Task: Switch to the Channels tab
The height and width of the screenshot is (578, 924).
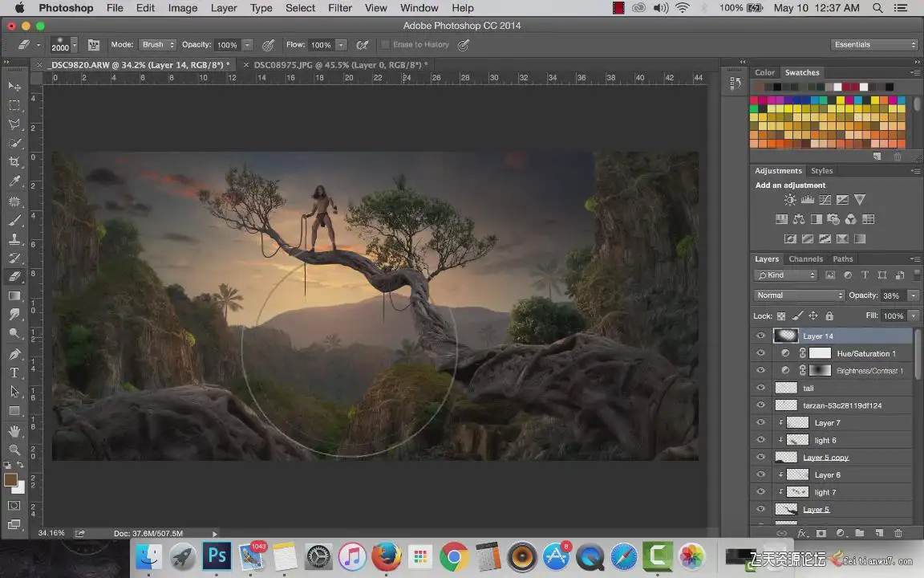Action: coord(805,259)
